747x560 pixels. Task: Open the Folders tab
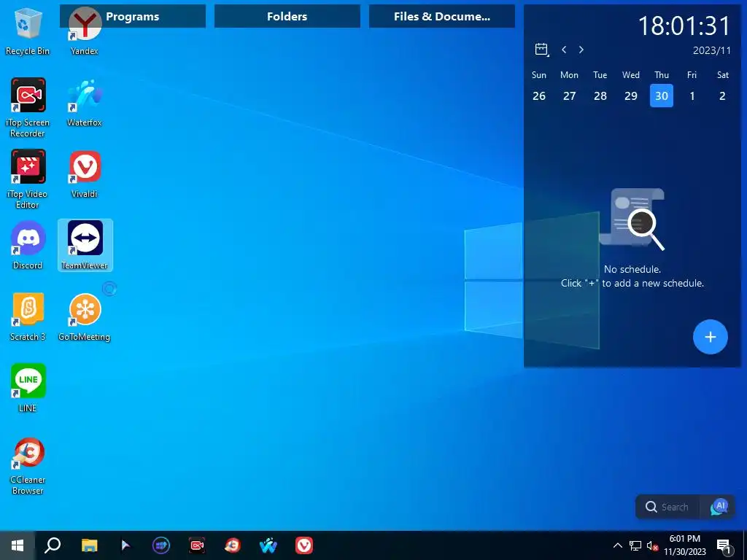pyautogui.click(x=287, y=16)
